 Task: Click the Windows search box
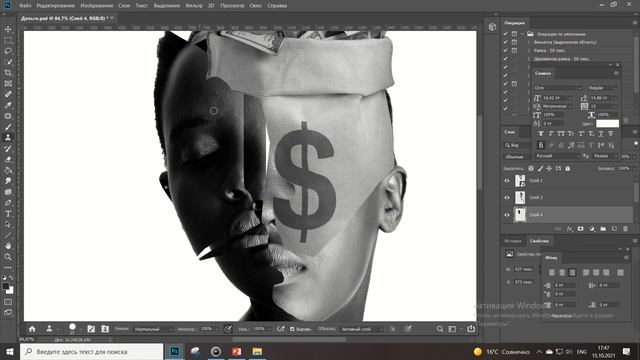pyautogui.click(x=91, y=351)
